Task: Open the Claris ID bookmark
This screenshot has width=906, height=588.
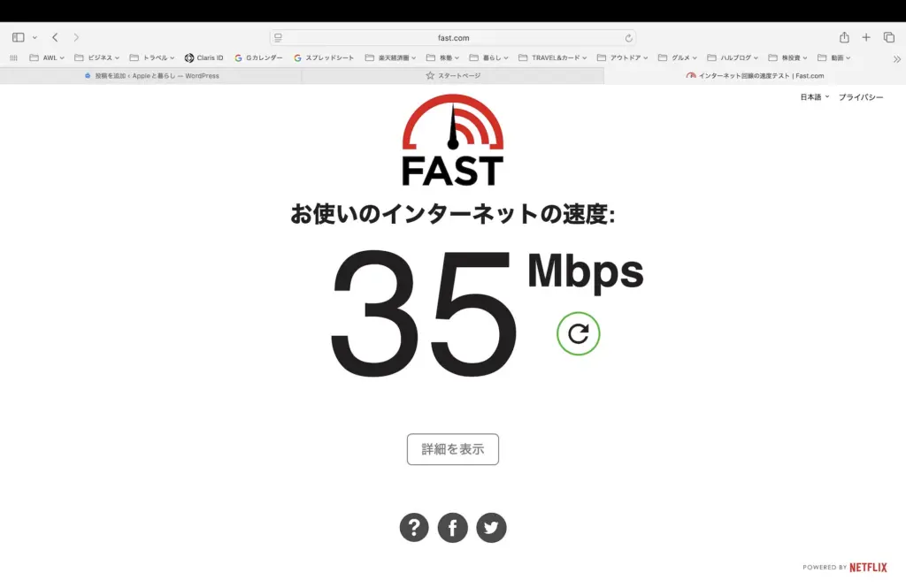Action: pyautogui.click(x=204, y=57)
